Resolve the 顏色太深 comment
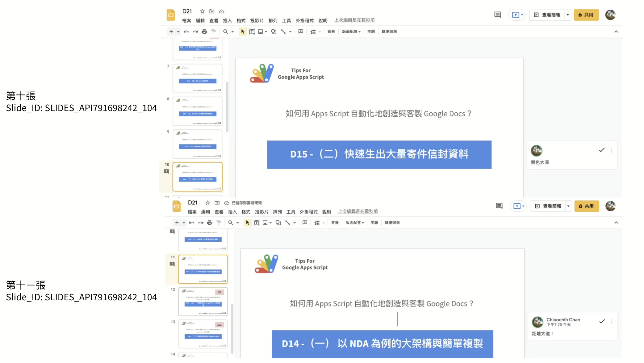This screenshot has height=363, width=644. click(x=601, y=150)
